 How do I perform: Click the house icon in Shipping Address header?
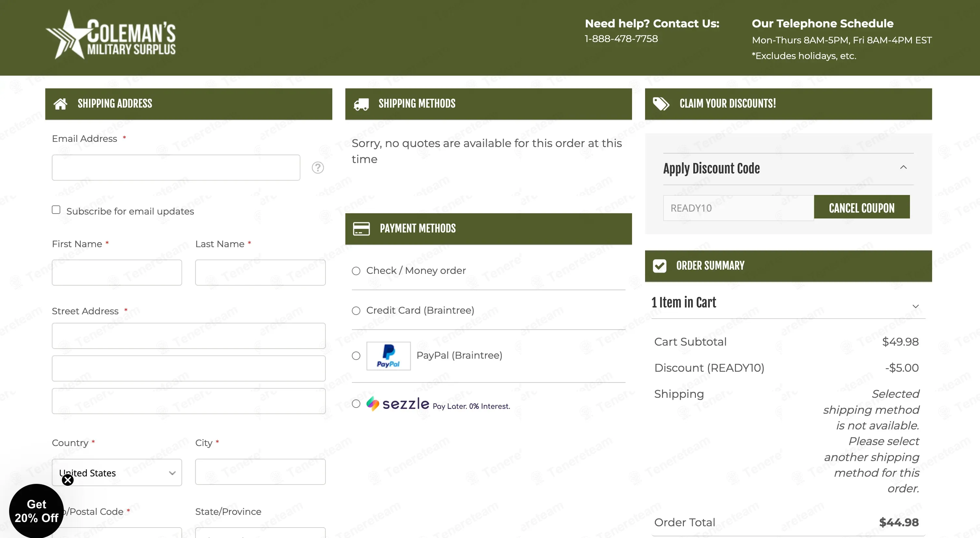61,104
